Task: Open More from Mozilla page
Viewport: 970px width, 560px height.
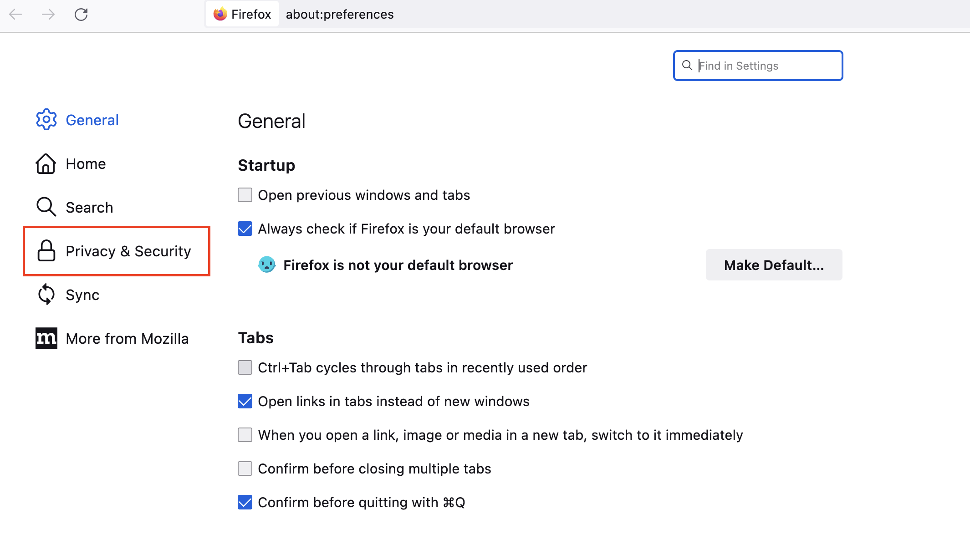Action: tap(112, 338)
